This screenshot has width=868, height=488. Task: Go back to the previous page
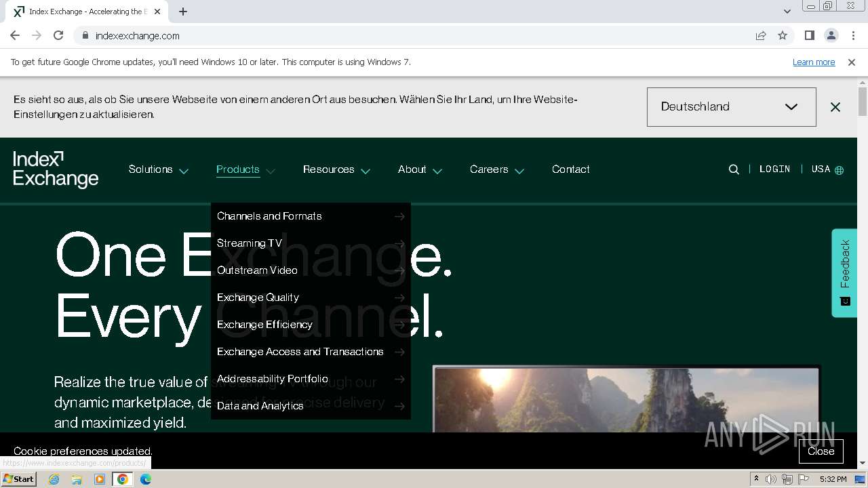point(15,35)
